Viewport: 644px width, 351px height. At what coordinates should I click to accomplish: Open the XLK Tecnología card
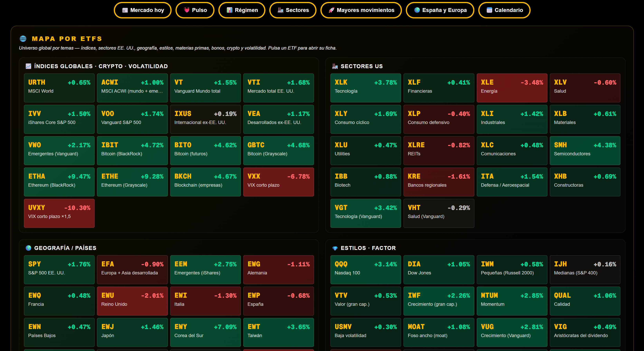point(366,88)
